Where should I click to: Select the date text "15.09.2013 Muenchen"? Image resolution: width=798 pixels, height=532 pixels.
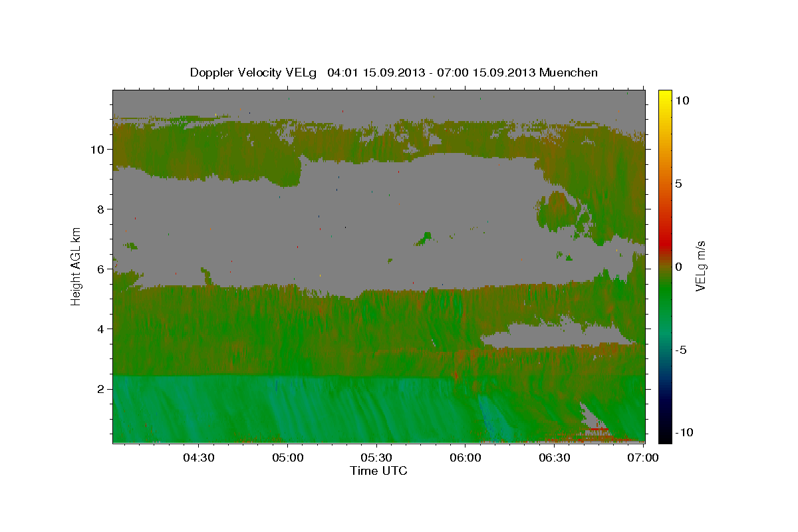535,72
